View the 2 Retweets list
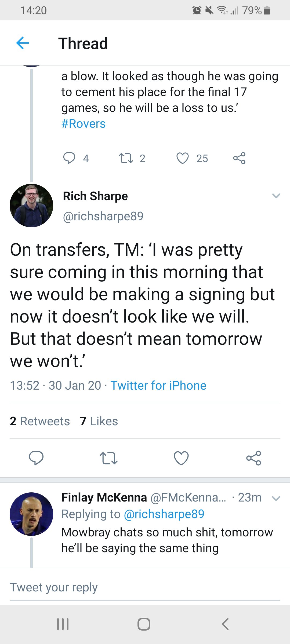 coord(40,421)
